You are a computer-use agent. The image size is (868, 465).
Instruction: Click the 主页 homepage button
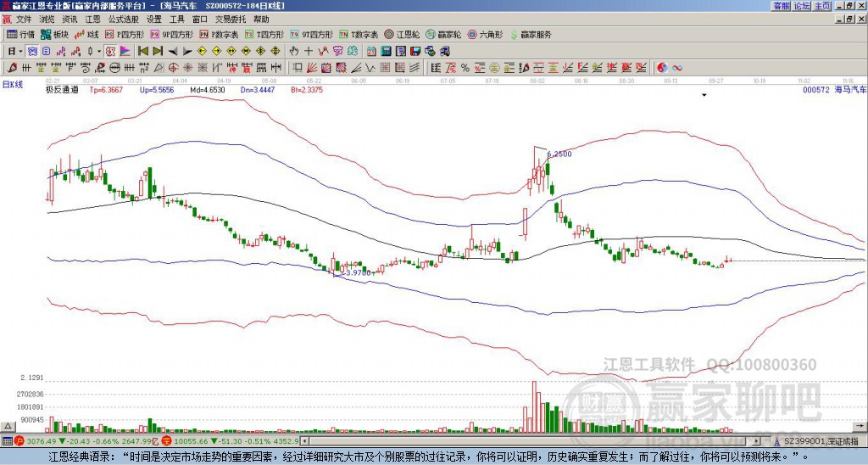click(x=822, y=6)
